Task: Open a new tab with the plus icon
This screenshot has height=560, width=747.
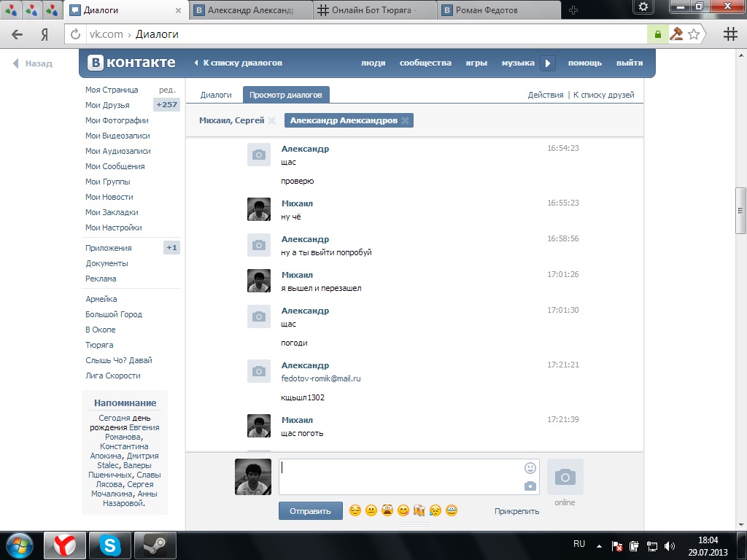Action: (573, 10)
